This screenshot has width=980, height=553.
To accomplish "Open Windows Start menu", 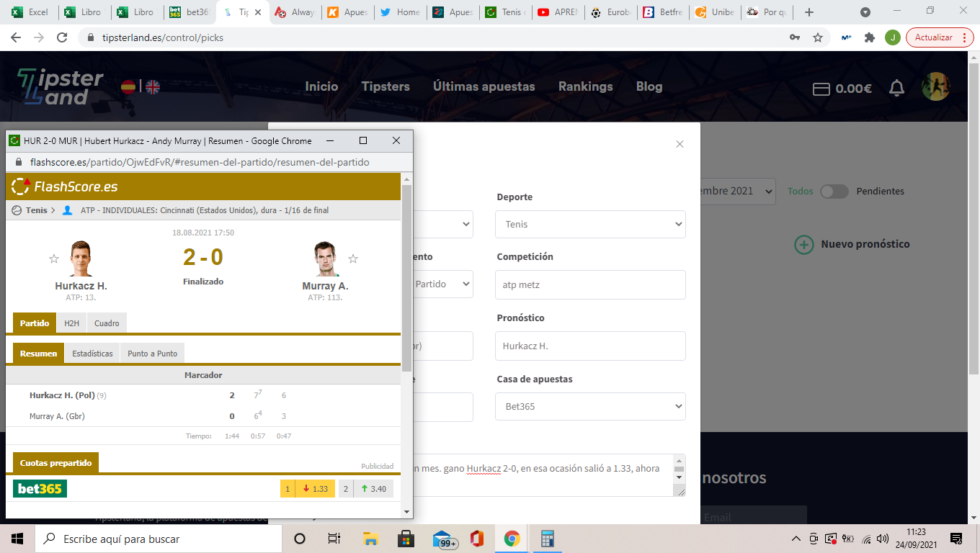I will click(17, 539).
